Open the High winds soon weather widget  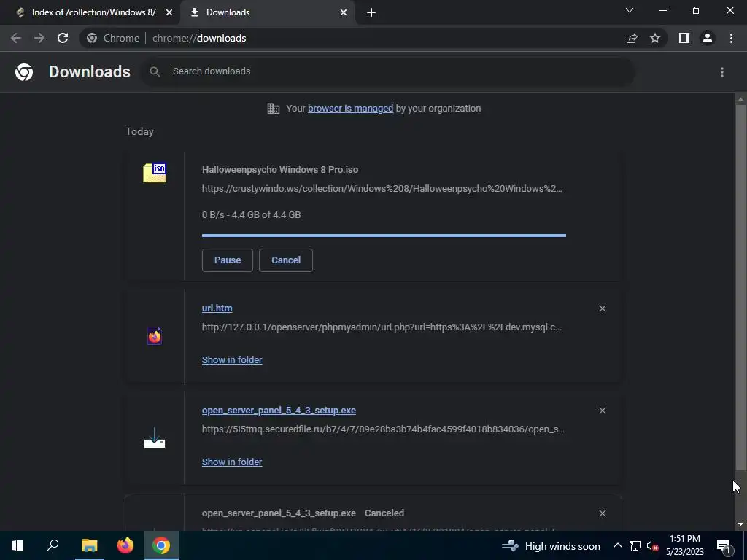(x=551, y=546)
